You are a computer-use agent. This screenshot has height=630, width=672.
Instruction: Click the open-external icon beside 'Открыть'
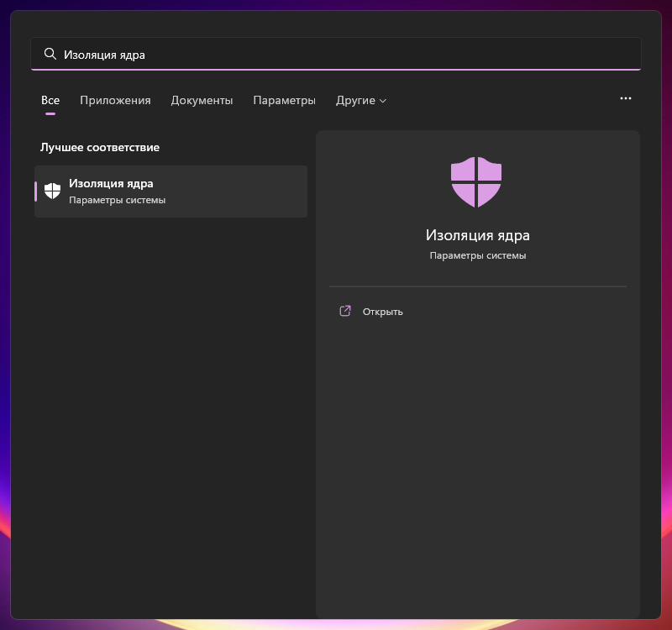(345, 311)
